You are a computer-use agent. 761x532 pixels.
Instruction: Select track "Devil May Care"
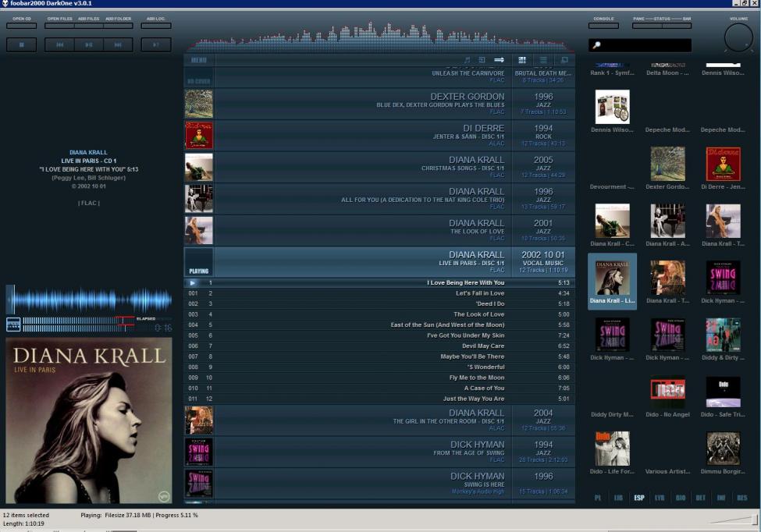pyautogui.click(x=379, y=346)
